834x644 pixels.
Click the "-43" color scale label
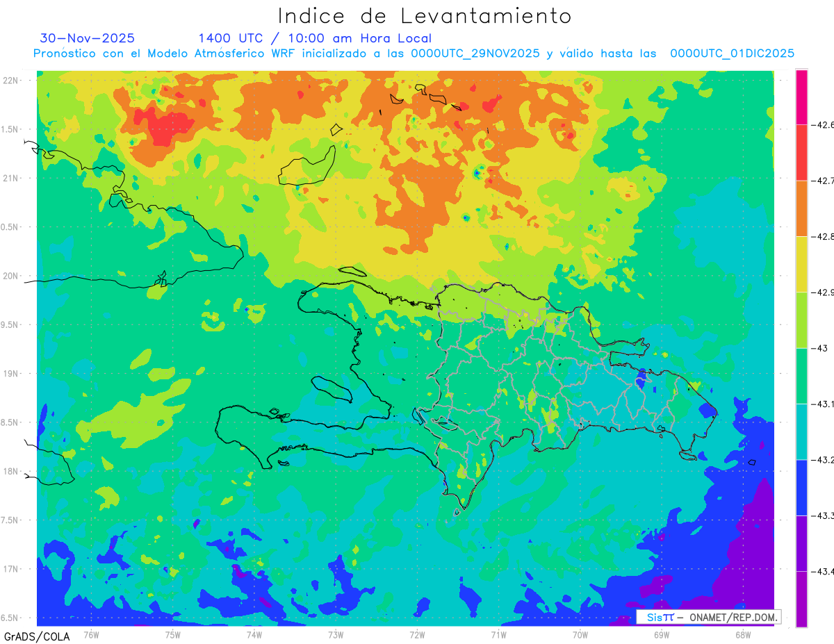click(819, 348)
